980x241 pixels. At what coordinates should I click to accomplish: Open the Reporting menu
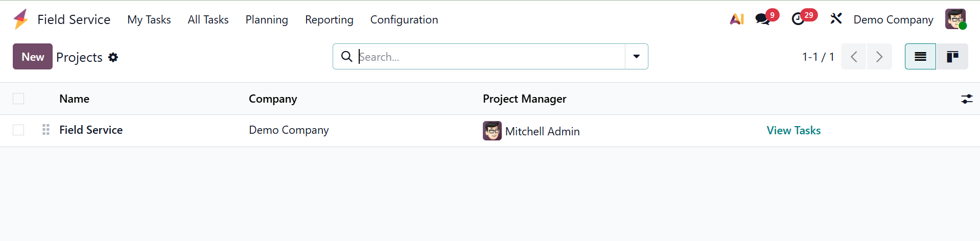pos(329,19)
